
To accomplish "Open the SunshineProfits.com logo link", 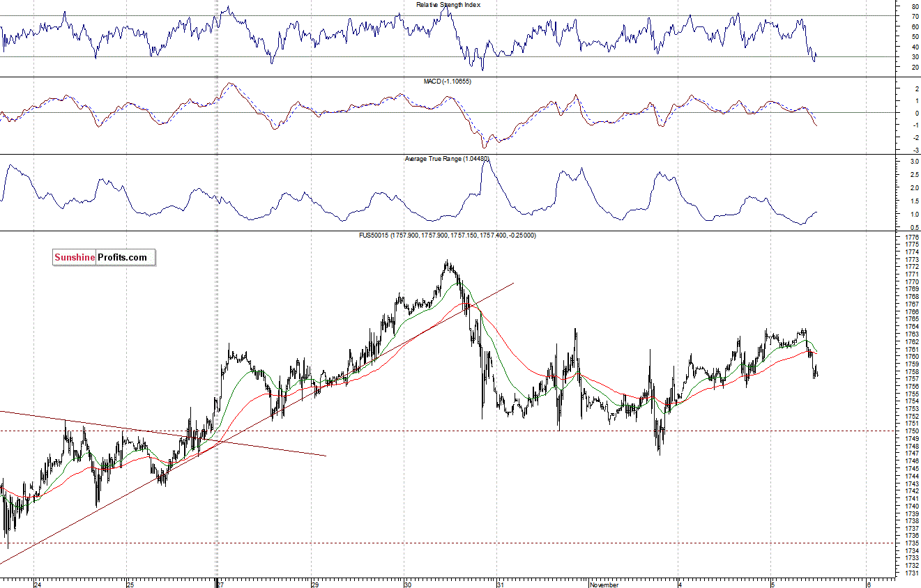I will [x=104, y=258].
